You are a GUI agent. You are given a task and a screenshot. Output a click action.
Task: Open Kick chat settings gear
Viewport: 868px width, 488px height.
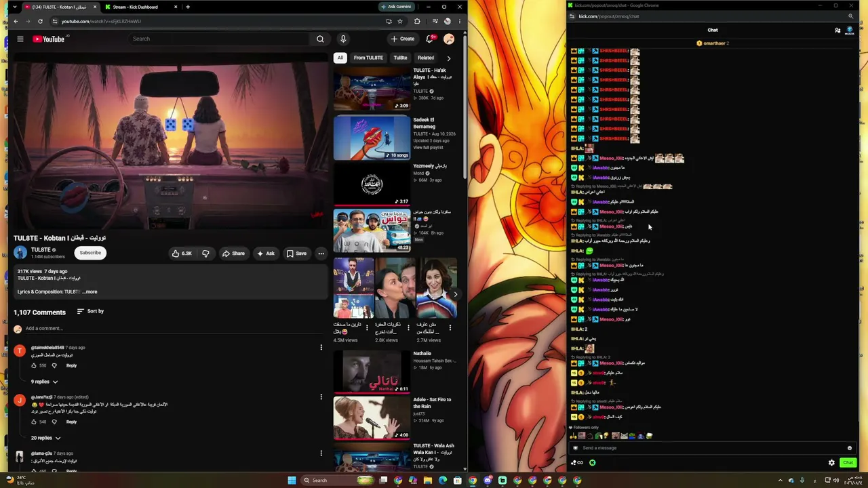coord(831,463)
